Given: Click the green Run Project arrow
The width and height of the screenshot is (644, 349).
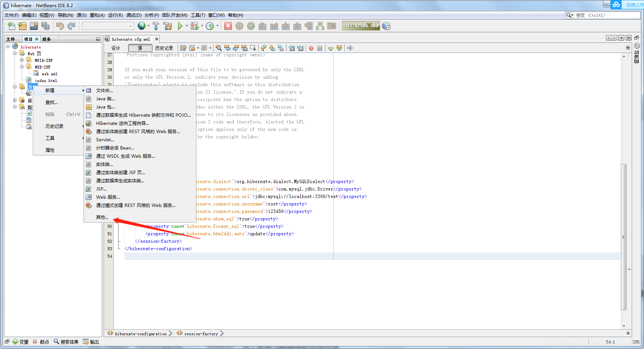Looking at the screenshot, I should pos(180,26).
